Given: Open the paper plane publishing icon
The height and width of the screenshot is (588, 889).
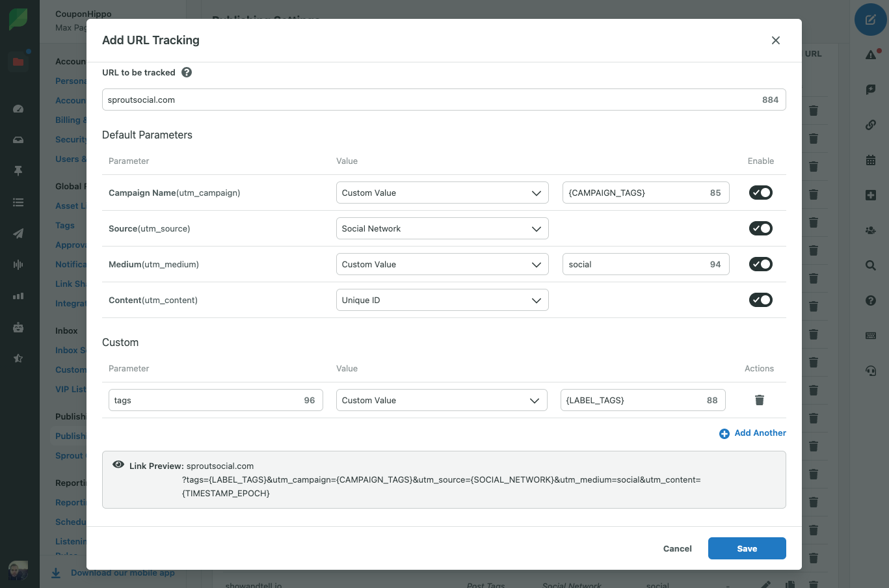Looking at the screenshot, I should coord(18,234).
